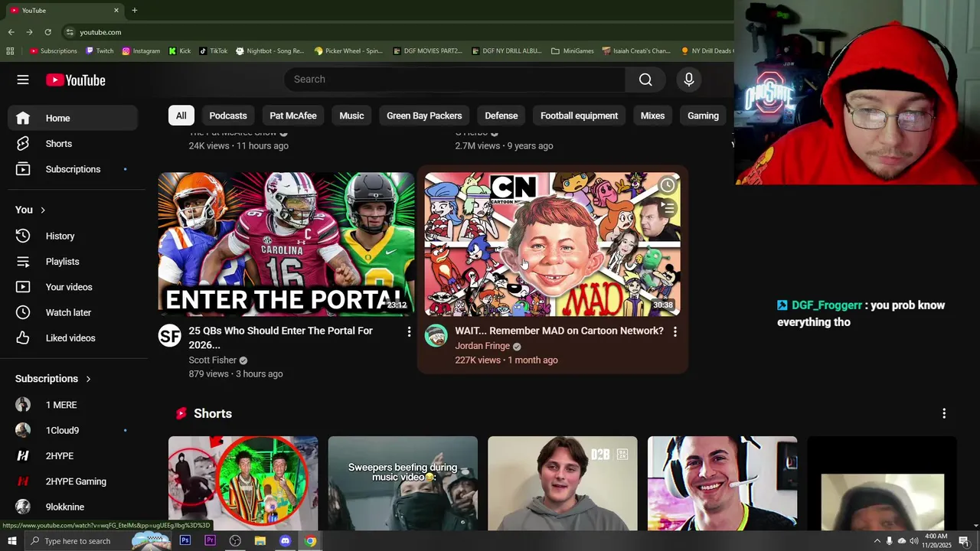Open the TikTok bookmark
980x551 pixels.
click(x=213, y=51)
